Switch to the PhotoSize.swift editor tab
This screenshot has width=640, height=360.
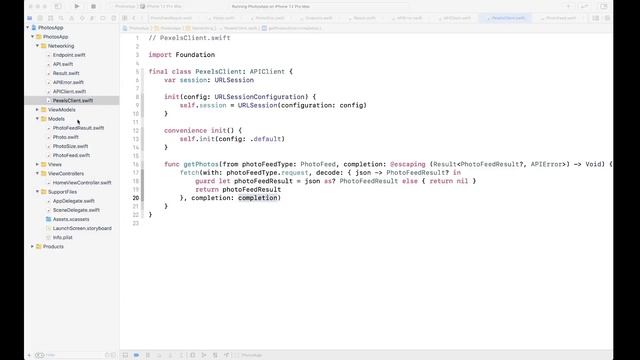tap(269, 18)
